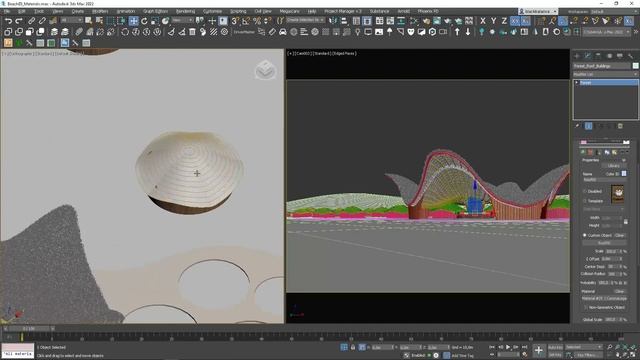
Task: Open the Customize menu
Action: pyautogui.click(x=212, y=11)
